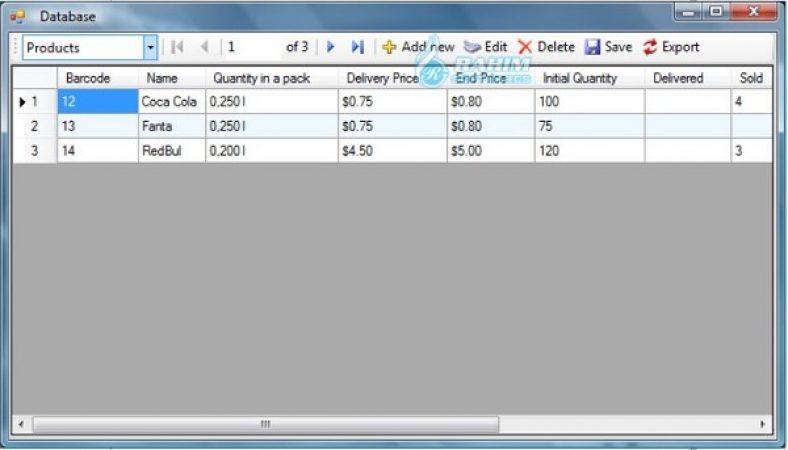
Task: Select row 1 via its row header
Action: 35,102
